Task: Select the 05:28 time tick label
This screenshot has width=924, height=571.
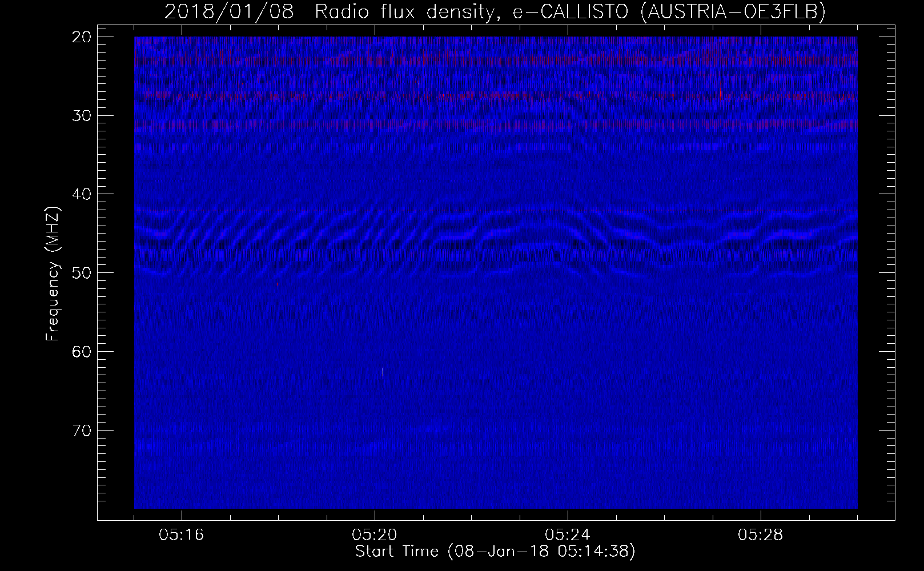Action: (x=761, y=535)
